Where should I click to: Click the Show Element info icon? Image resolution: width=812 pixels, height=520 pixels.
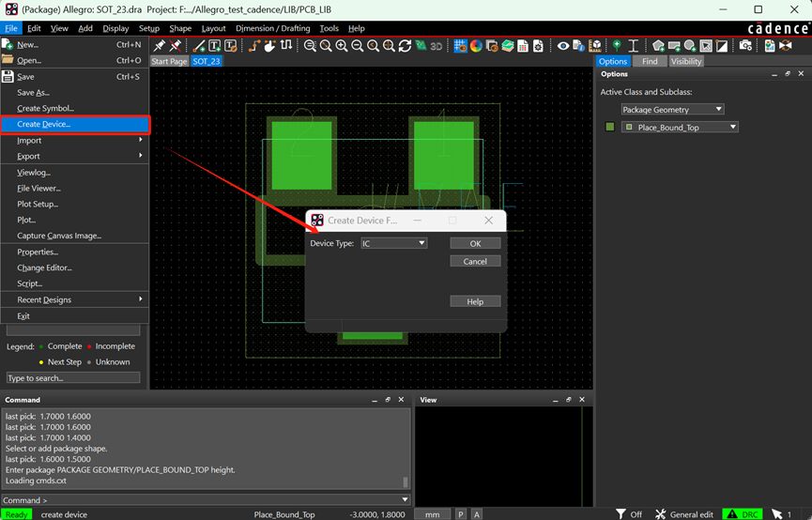point(579,46)
